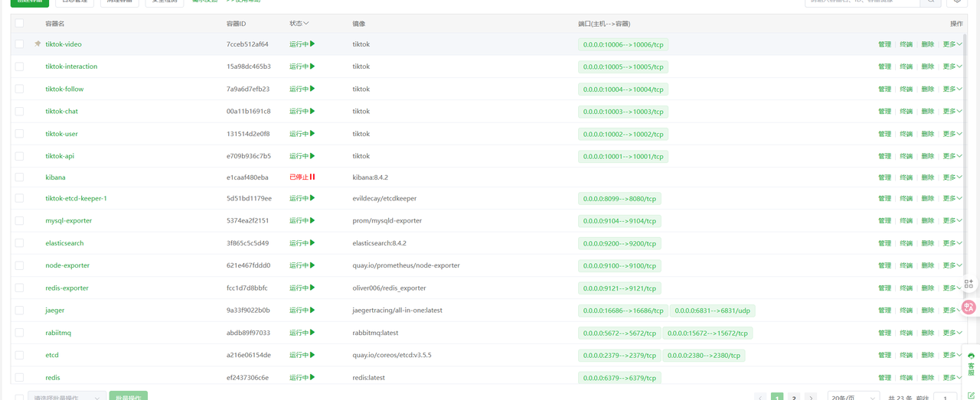The image size is (980, 400).
Task: Open 终端 for tiktok-interaction
Action: (906, 67)
